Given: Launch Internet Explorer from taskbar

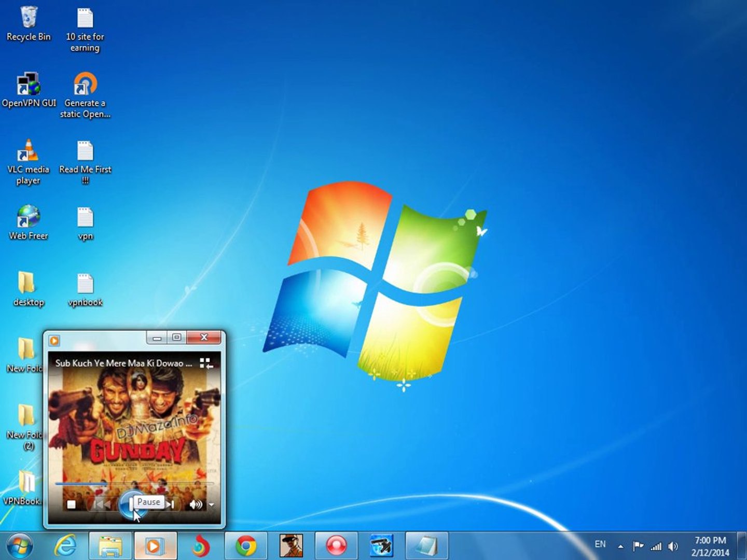Looking at the screenshot, I should pyautogui.click(x=66, y=546).
